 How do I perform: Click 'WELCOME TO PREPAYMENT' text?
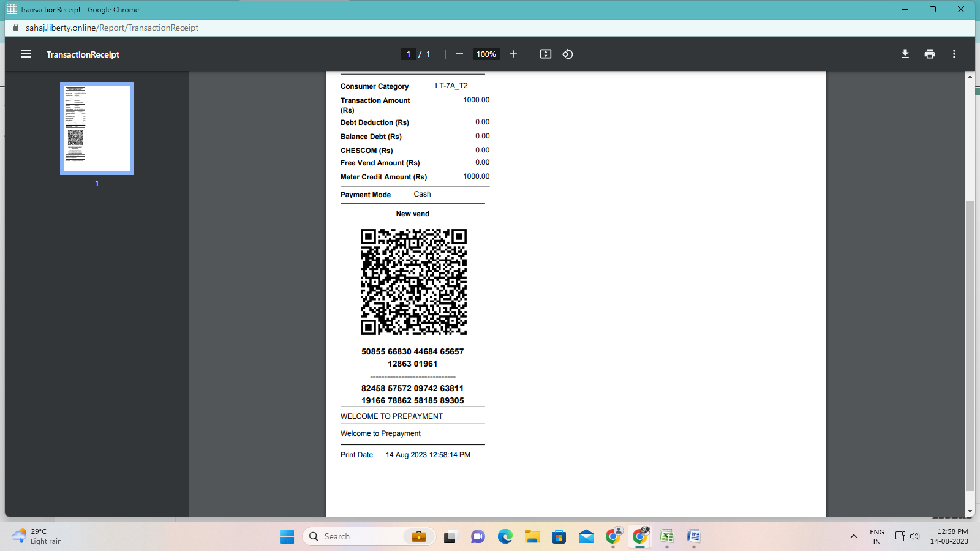coord(391,416)
